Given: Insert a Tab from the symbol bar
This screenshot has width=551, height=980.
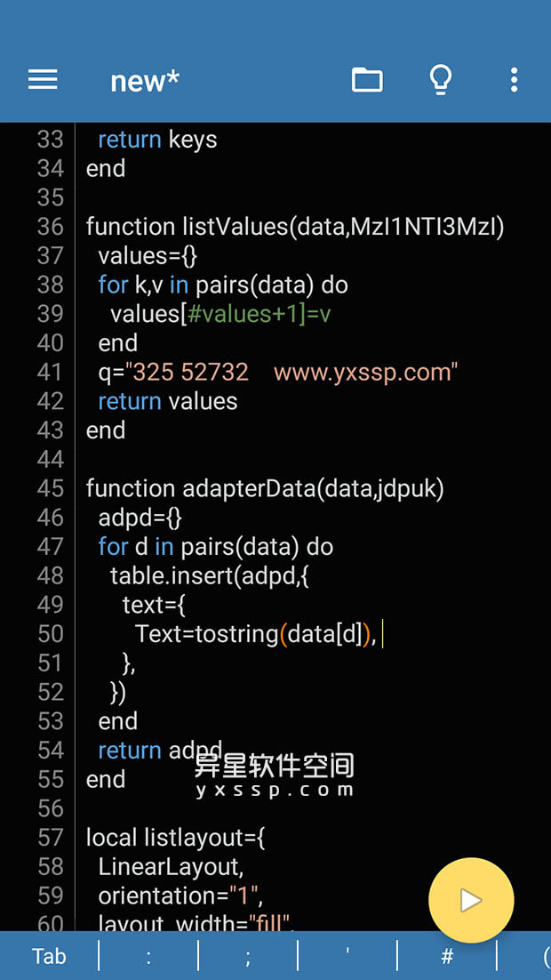Looking at the screenshot, I should [49, 956].
